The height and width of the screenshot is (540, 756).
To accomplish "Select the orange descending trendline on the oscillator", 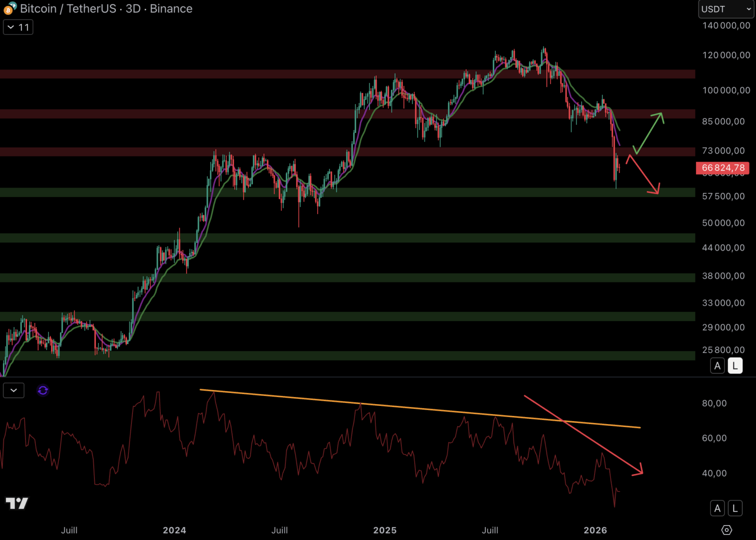I will coord(420,408).
